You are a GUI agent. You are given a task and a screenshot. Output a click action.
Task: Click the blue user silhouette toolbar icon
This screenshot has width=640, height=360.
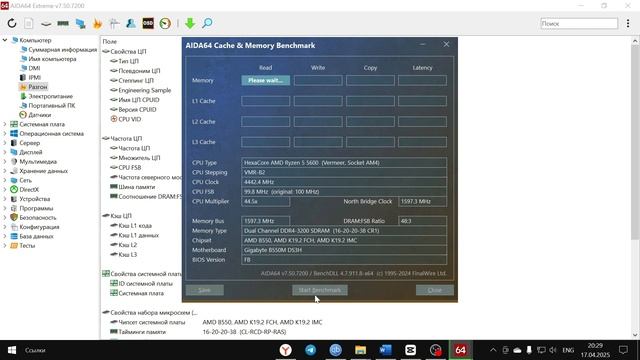click(131, 23)
